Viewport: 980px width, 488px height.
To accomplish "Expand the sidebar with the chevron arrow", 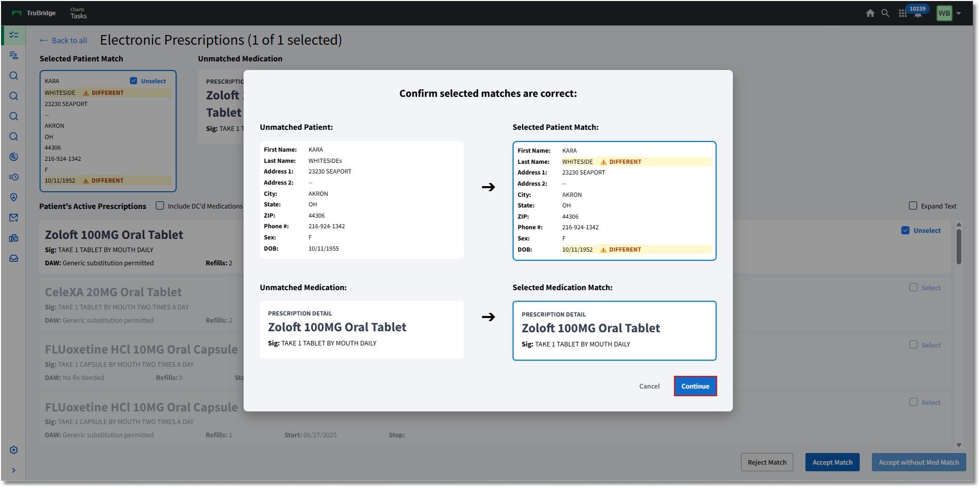I will [x=14, y=470].
